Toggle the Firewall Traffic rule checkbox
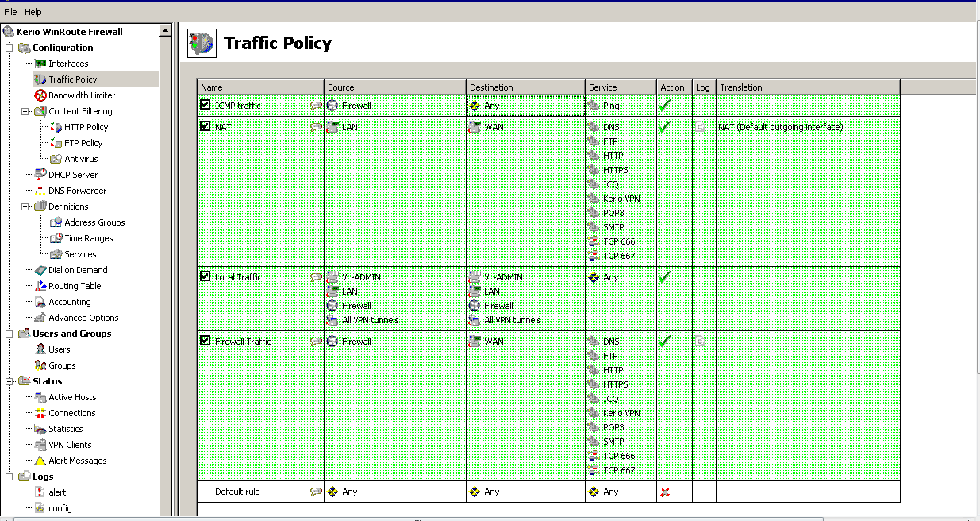Screen dimensions: 980x521 click(206, 341)
